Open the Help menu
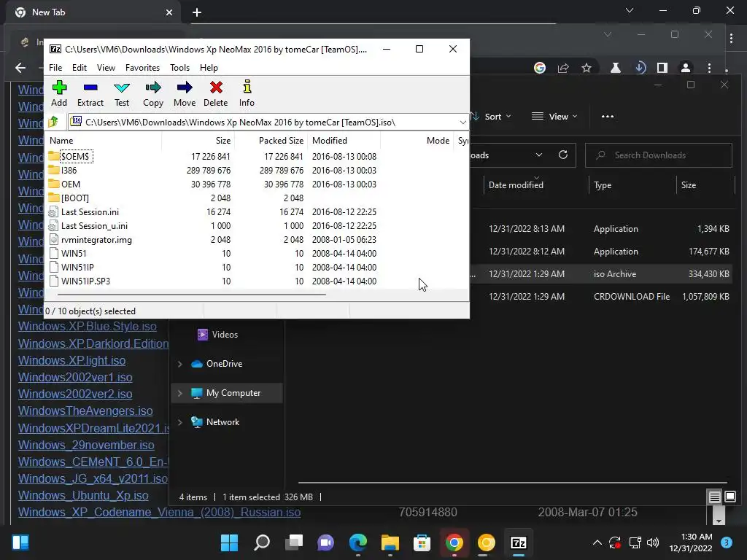 click(209, 68)
